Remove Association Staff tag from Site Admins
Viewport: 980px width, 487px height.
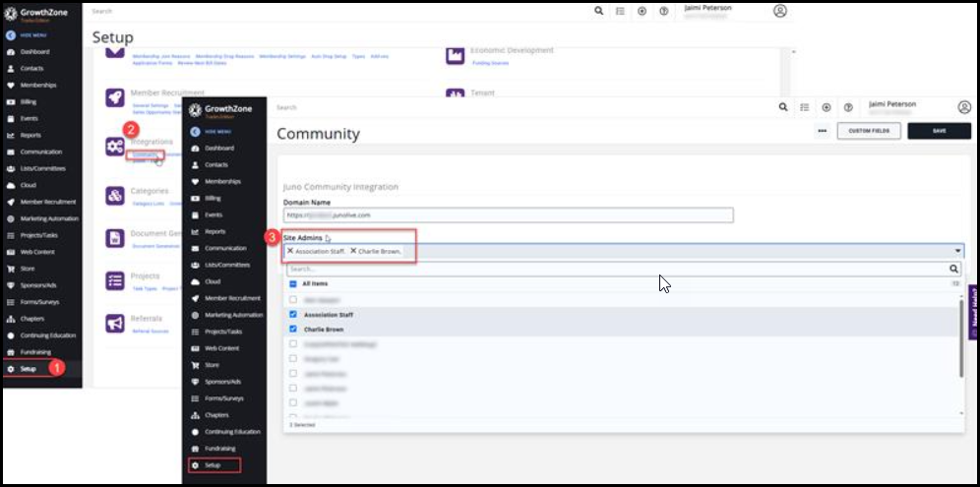(x=290, y=251)
